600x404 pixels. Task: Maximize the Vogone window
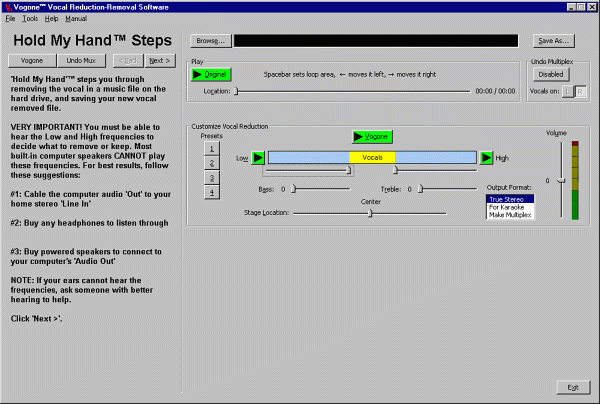click(x=581, y=7)
